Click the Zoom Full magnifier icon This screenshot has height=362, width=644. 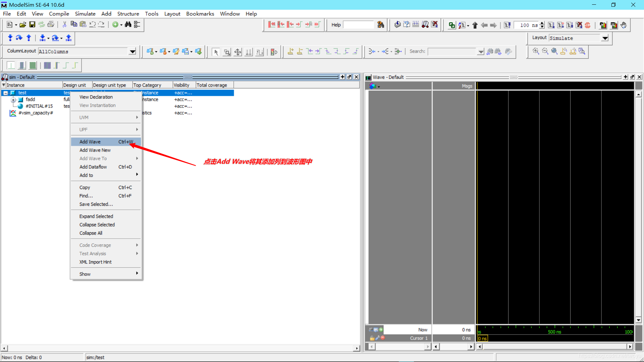pyautogui.click(x=554, y=51)
